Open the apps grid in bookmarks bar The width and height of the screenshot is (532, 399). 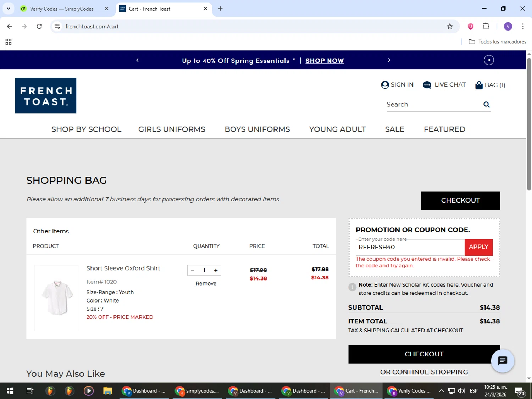click(9, 42)
